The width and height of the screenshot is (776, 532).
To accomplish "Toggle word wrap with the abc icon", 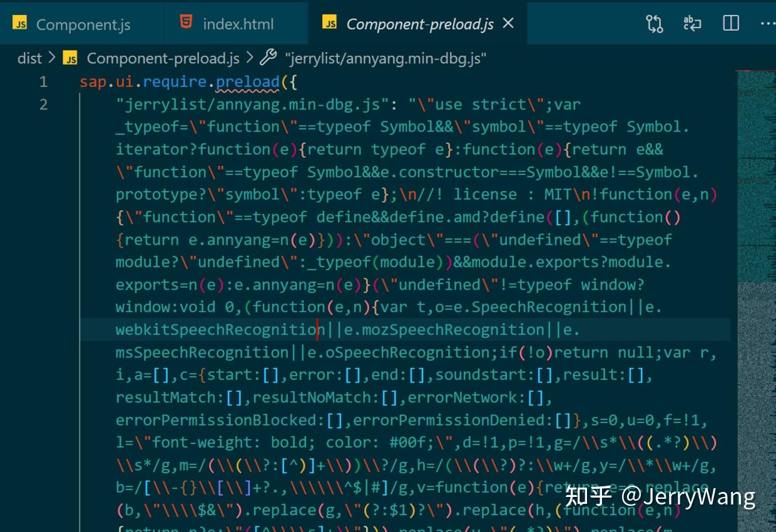I will [x=692, y=23].
